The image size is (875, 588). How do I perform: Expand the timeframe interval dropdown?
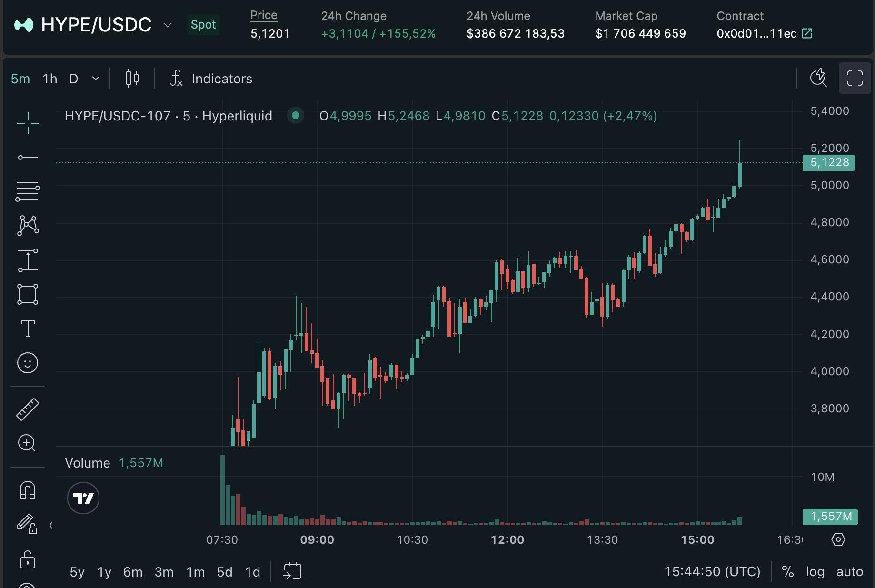pos(96,78)
